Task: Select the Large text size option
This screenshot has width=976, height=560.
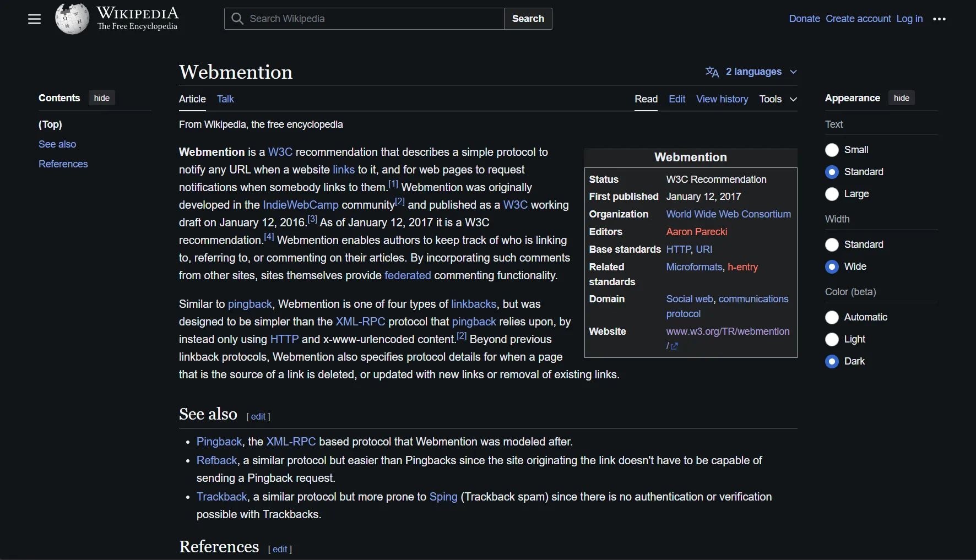Action: (832, 194)
